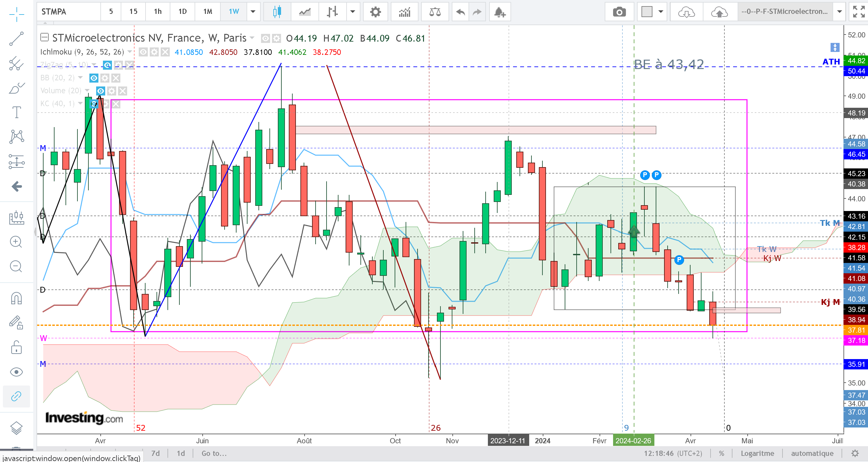
Task: Toggle automatique scale
Action: pos(812,453)
